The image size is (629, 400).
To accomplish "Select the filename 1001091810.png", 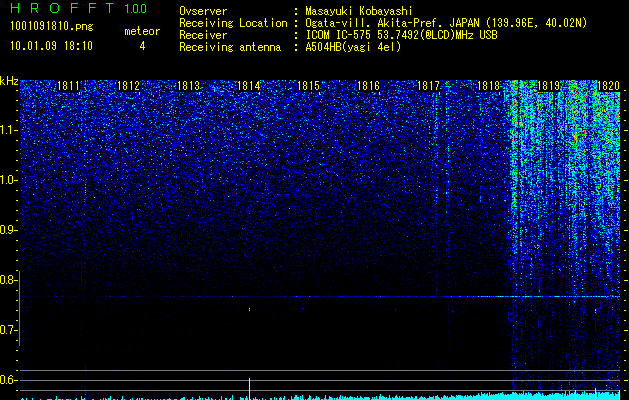I will point(52,27).
